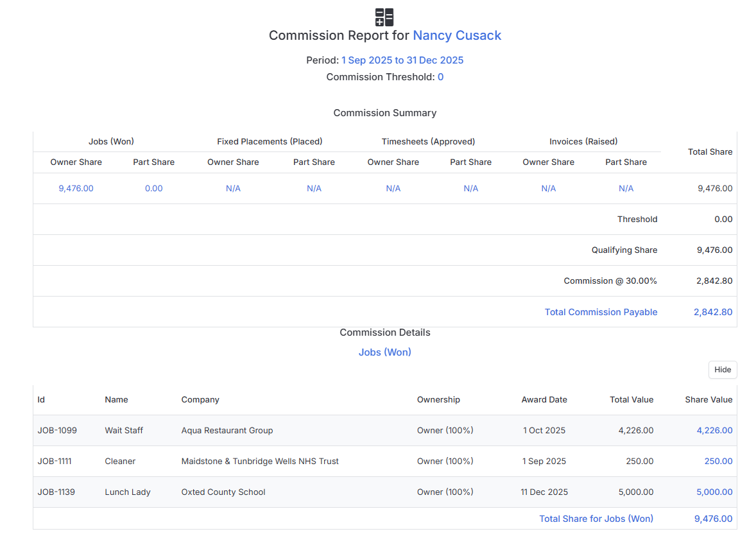Click the Jobs Part Share 0.00 value
756x536 pixels.
(x=154, y=189)
